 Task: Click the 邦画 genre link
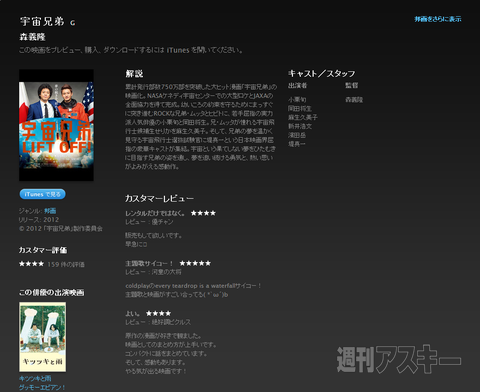[x=50, y=211]
